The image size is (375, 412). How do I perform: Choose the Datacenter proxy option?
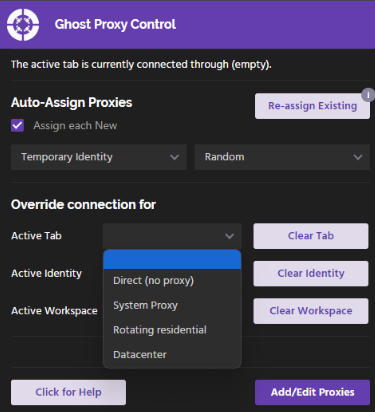pyautogui.click(x=172, y=355)
